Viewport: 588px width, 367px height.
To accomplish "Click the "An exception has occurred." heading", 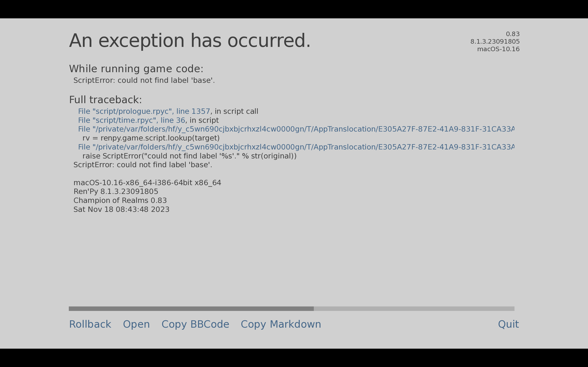I will tap(190, 41).
